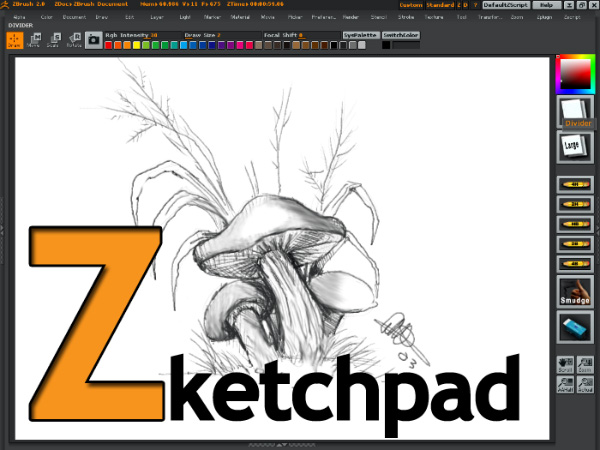The image size is (600, 450).
Task: Expand the bottom tray divider arrows
Action: (x=282, y=445)
